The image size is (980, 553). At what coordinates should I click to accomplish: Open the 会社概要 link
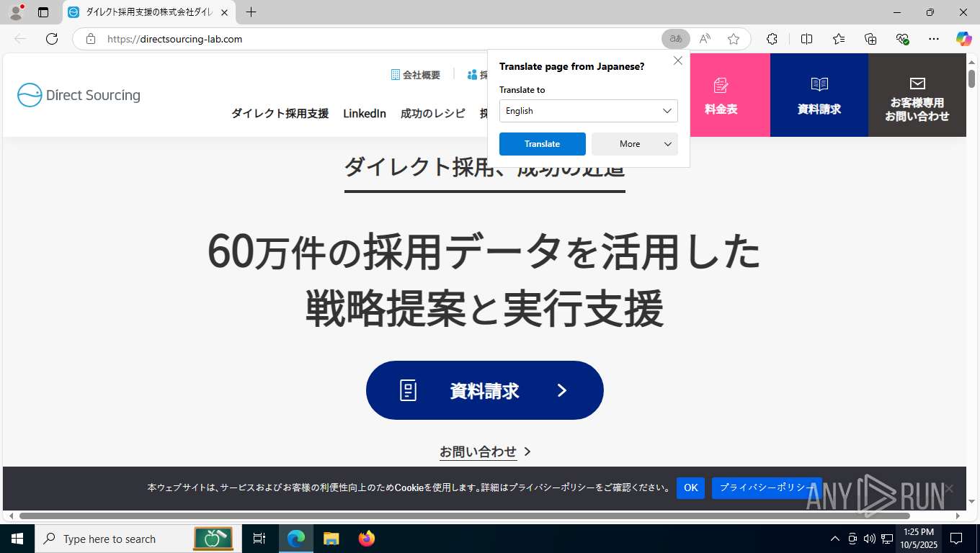coord(416,75)
